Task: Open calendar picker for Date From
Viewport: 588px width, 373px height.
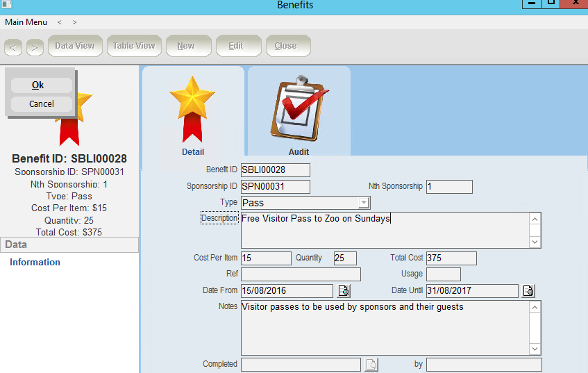Action: 344,291
